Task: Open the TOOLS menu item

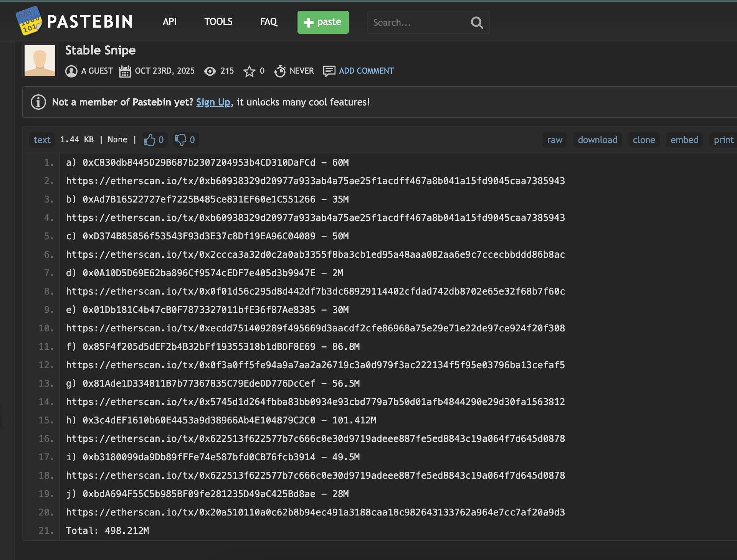Action: tap(218, 22)
